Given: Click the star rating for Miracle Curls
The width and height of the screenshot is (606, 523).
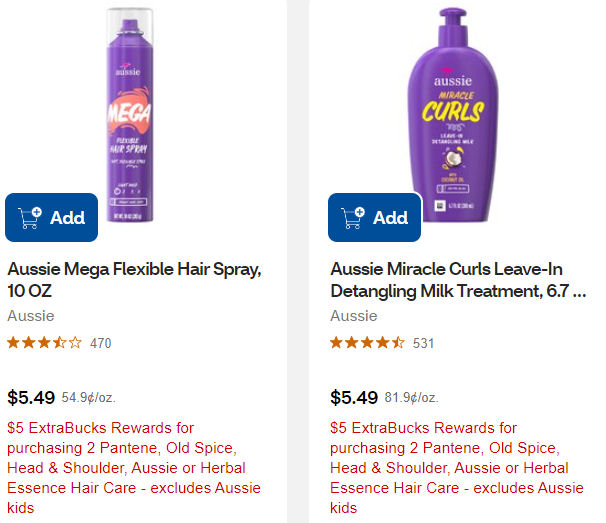Looking at the screenshot, I should click(x=367, y=343).
